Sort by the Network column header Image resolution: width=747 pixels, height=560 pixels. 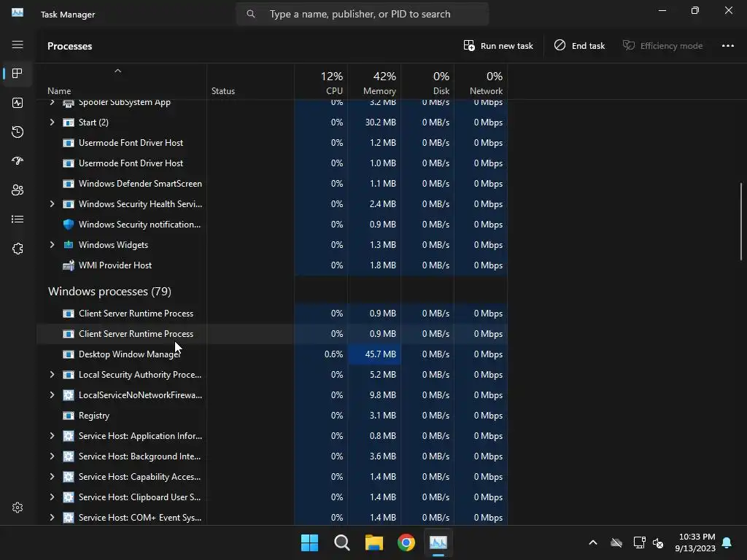tap(481, 82)
